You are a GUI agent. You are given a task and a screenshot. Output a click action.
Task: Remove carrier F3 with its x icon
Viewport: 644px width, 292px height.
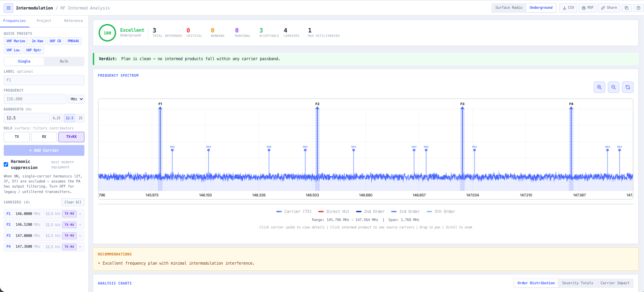tap(80, 236)
